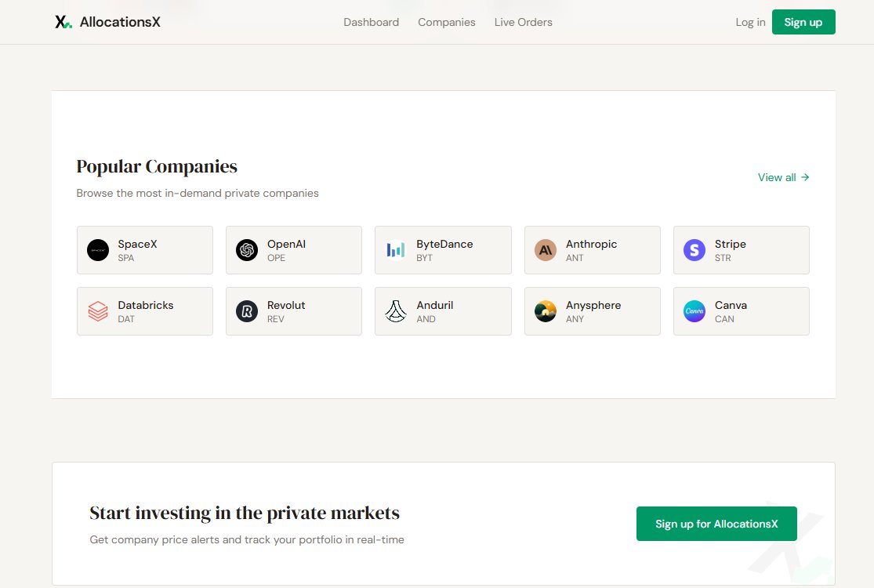Click the BYT ticker text

point(424,258)
